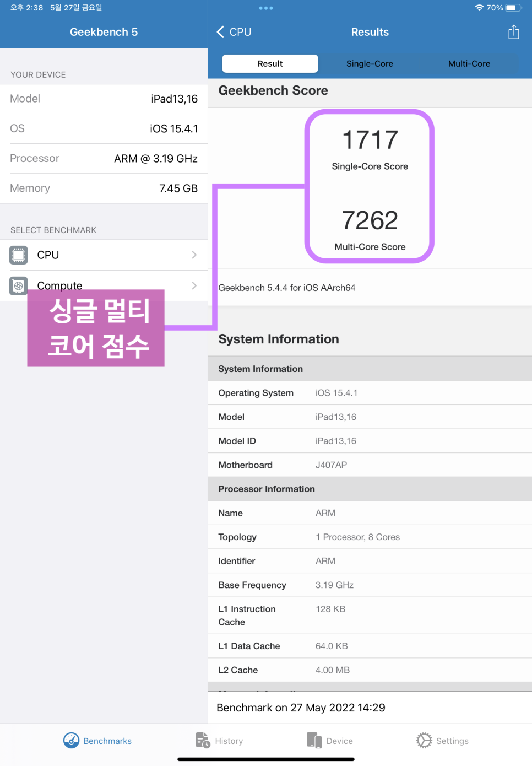Tap the Processor Information section header

click(370, 489)
